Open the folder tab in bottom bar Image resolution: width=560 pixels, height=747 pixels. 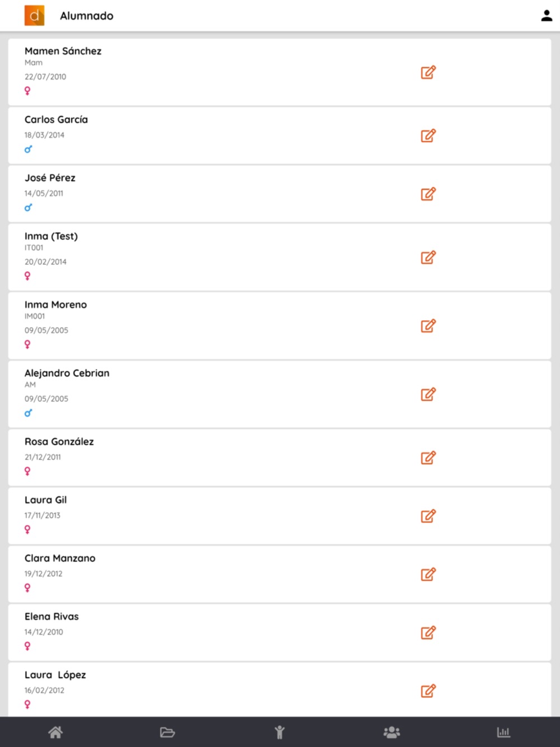point(167,732)
